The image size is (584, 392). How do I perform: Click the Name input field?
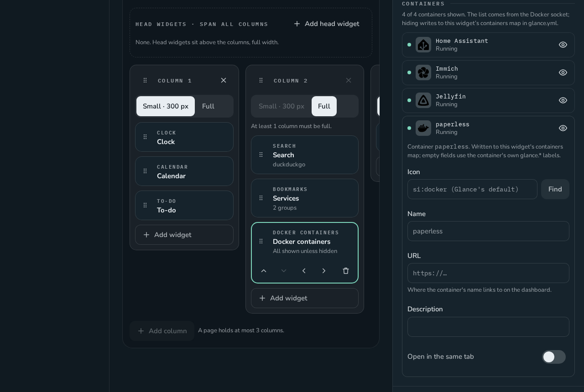pos(488,231)
